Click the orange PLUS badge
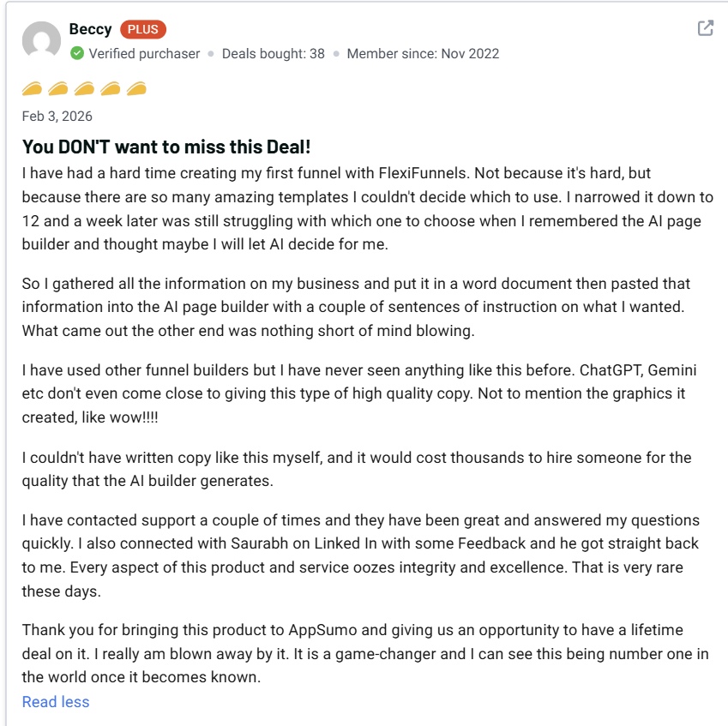This screenshot has height=726, width=728. pos(142,29)
